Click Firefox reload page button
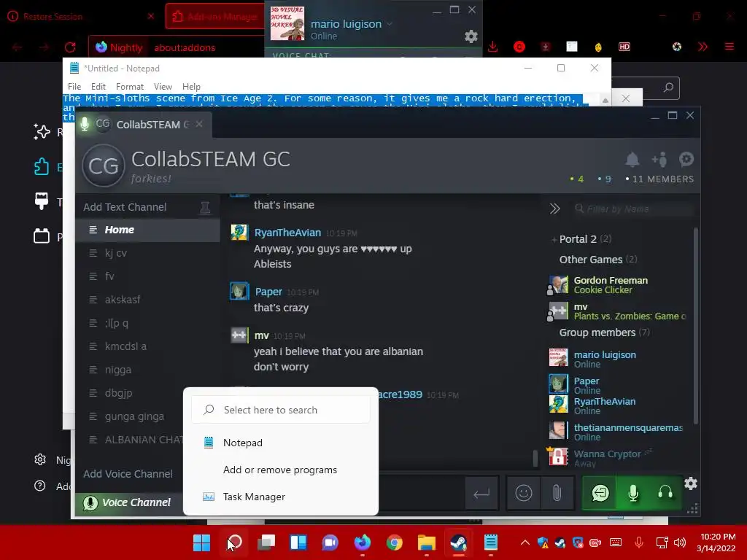This screenshot has width=747, height=560. [x=70, y=47]
